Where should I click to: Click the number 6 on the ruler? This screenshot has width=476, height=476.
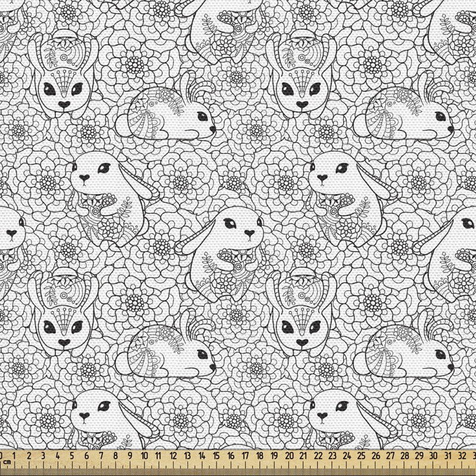click(x=87, y=456)
